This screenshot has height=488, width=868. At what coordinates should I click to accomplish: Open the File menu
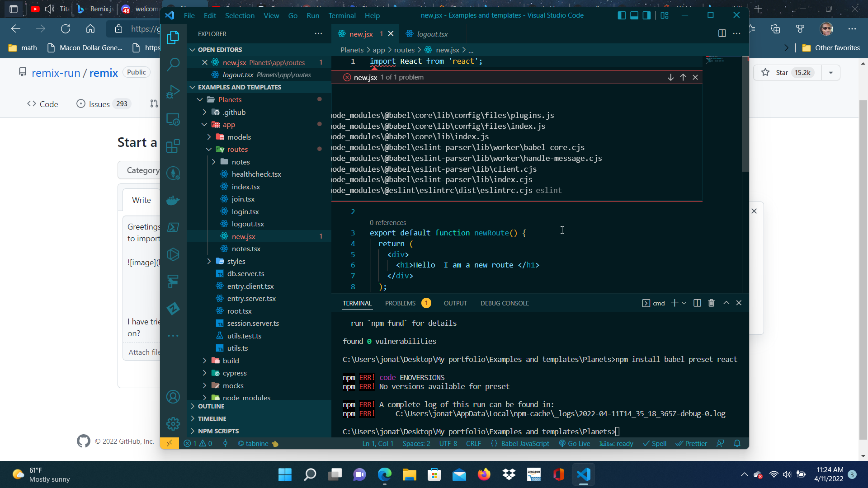189,15
